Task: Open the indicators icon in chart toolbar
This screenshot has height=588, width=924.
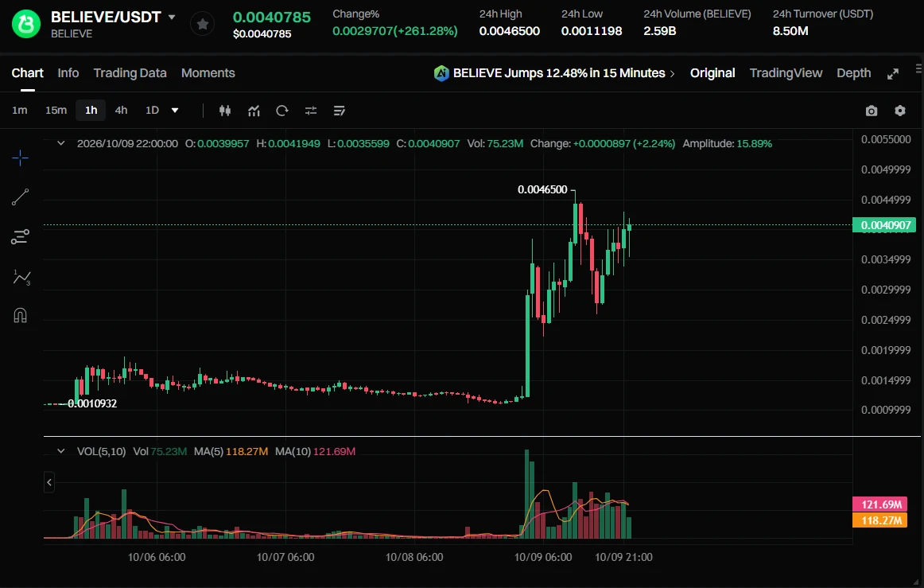Action: coord(254,111)
